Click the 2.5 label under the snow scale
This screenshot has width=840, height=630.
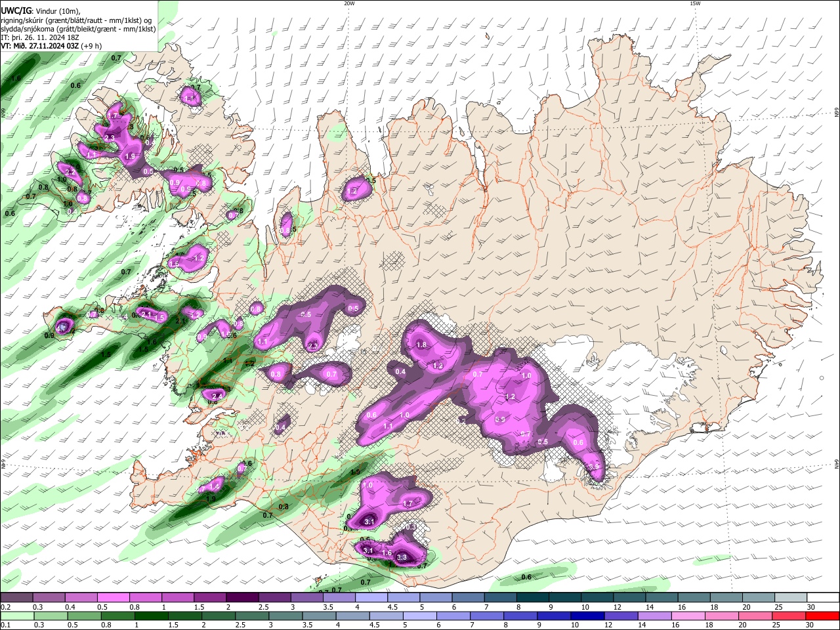point(264,607)
